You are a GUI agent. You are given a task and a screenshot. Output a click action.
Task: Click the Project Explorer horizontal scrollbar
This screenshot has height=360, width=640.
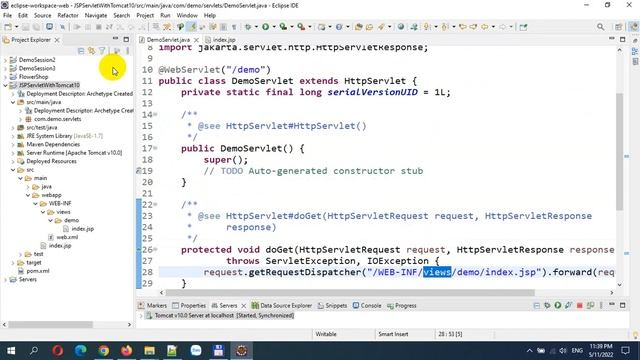point(51,324)
